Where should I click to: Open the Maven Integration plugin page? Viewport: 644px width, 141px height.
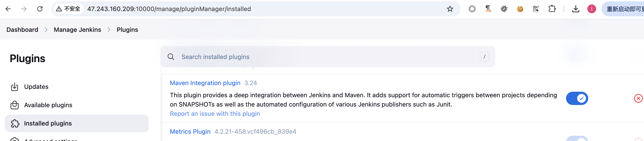[x=205, y=83]
